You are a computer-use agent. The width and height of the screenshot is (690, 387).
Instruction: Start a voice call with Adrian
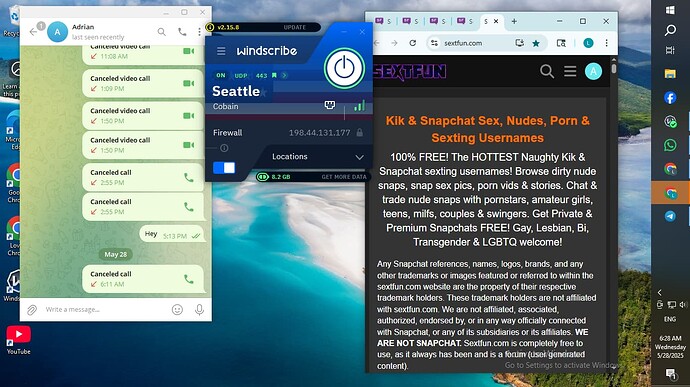tap(182, 32)
